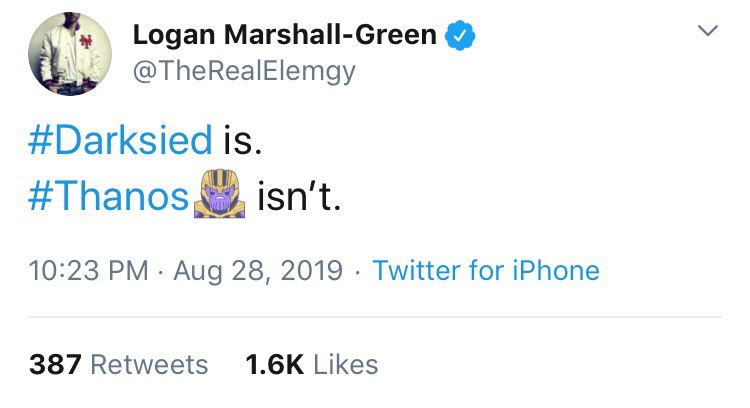Click the first name Logan

pos(174,36)
